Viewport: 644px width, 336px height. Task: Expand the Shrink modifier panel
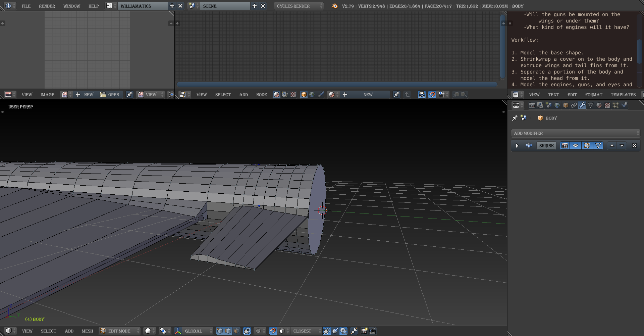517,146
